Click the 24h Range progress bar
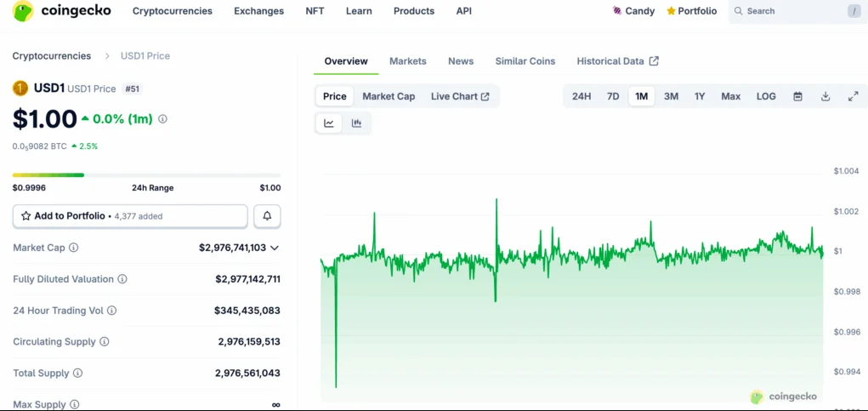The image size is (868, 411). 147,175
